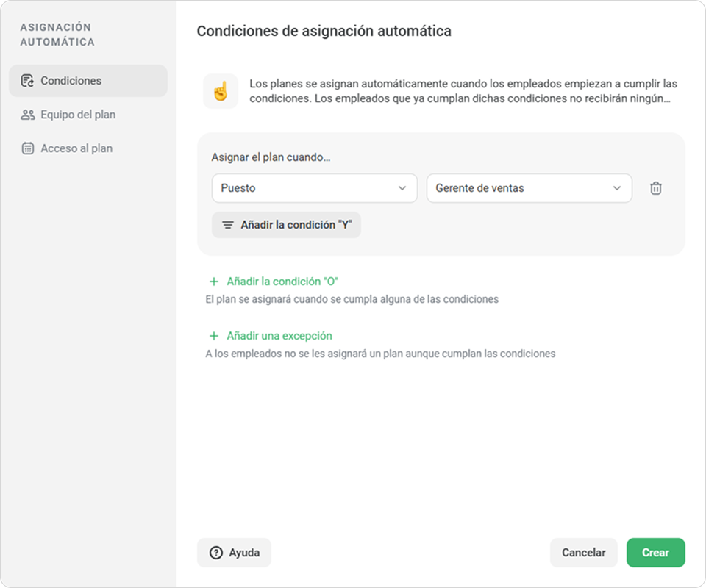Click the Crear button
This screenshot has height=588, width=706.
tap(655, 553)
